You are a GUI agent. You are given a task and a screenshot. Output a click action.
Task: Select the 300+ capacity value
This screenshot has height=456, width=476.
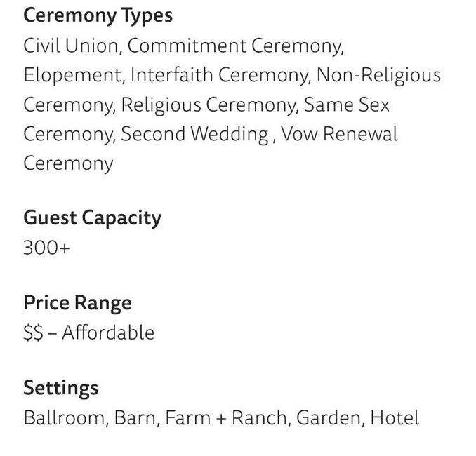(46, 248)
